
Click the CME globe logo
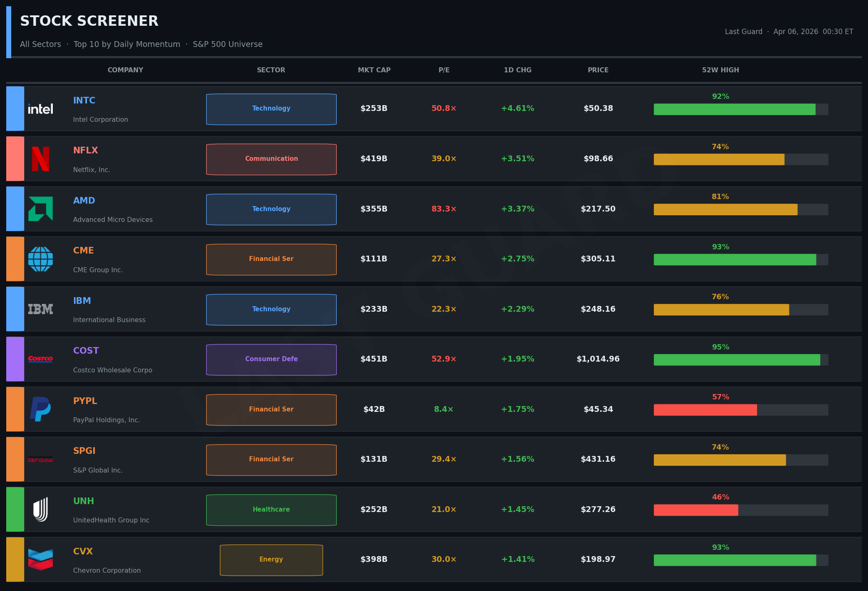(x=40, y=259)
